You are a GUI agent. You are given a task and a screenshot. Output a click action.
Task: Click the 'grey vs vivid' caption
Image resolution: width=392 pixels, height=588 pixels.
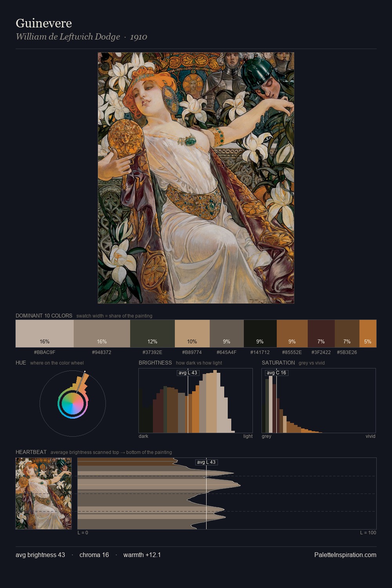pos(312,363)
